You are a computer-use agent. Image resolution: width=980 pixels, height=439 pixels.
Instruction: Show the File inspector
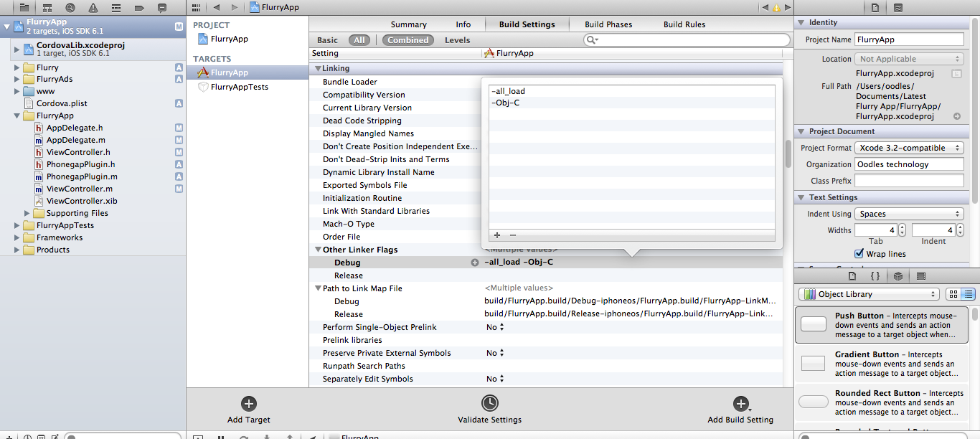coord(875,8)
